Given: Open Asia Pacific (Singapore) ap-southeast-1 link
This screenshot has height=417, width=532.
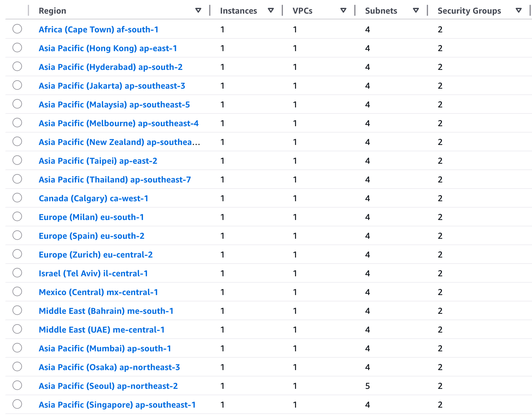Looking at the screenshot, I should 117,405.
